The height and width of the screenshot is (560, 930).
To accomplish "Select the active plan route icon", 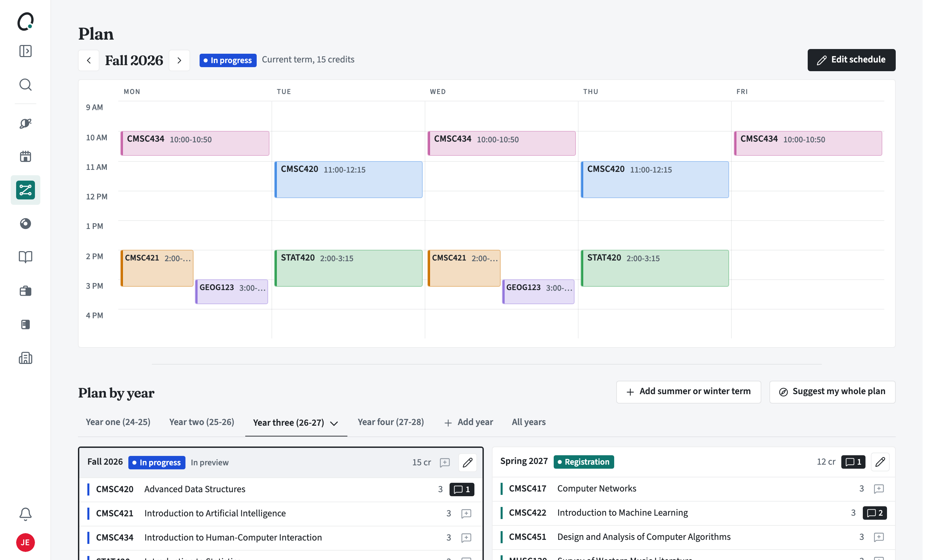I will (25, 190).
